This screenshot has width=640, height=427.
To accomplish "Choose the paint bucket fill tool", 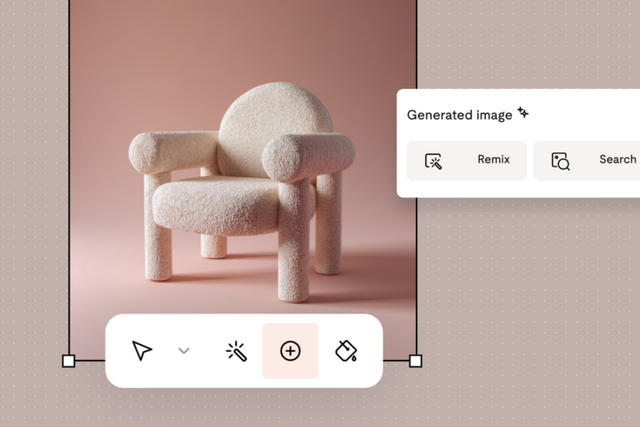I will (x=345, y=351).
